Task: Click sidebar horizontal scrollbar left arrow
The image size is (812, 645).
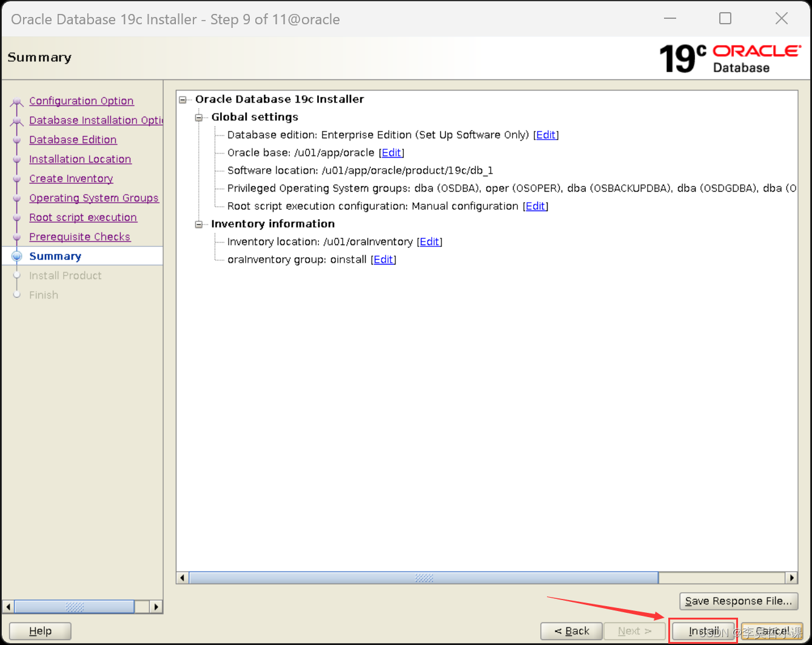Action: coord(8,606)
